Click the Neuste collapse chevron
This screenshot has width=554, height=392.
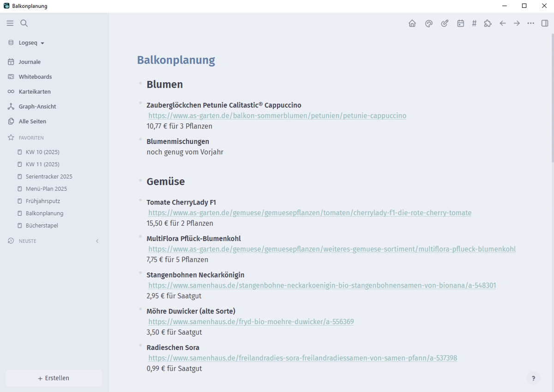(97, 241)
